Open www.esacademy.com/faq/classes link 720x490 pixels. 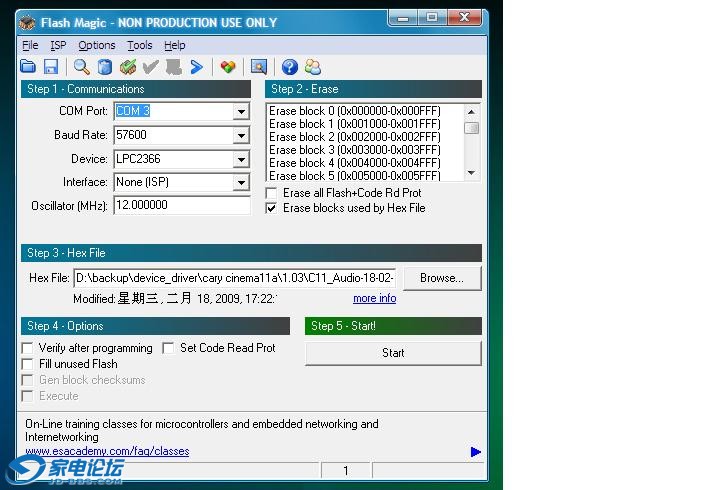tap(107, 451)
